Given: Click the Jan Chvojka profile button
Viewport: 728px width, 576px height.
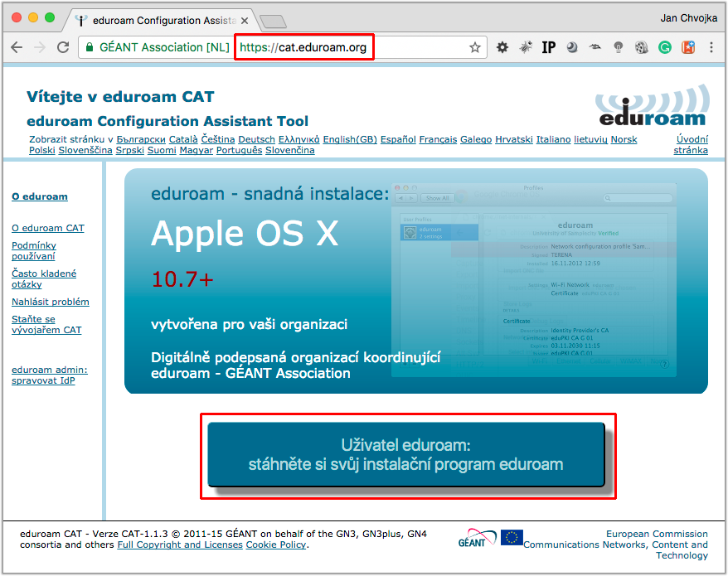Looking at the screenshot, I should coord(688,18).
